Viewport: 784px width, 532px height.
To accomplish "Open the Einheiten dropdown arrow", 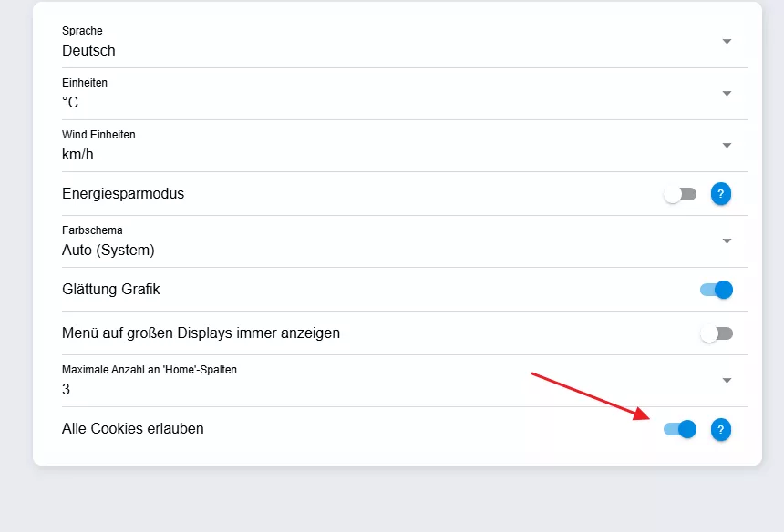I will pyautogui.click(x=727, y=94).
